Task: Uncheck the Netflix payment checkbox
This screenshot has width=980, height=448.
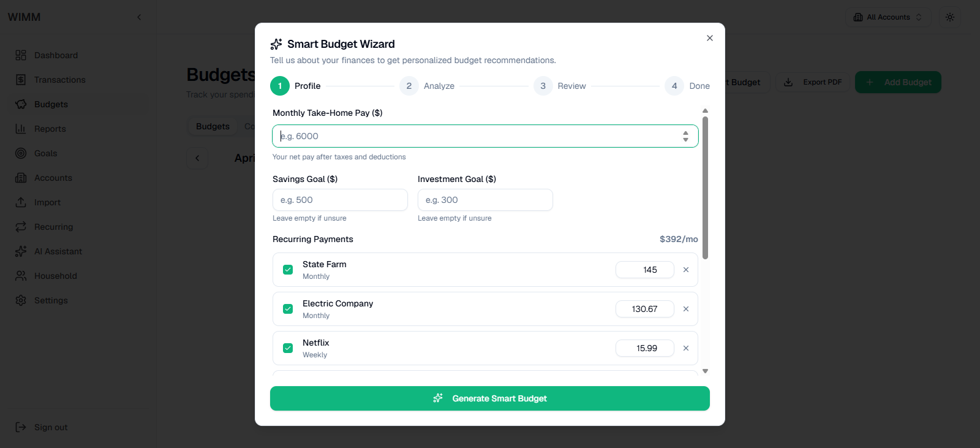Action: tap(288, 348)
